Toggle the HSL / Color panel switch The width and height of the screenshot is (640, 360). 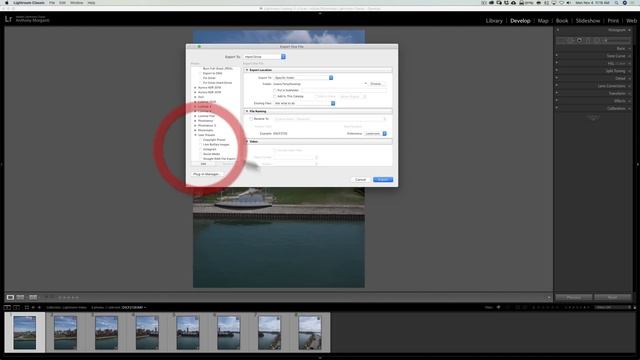click(x=557, y=63)
